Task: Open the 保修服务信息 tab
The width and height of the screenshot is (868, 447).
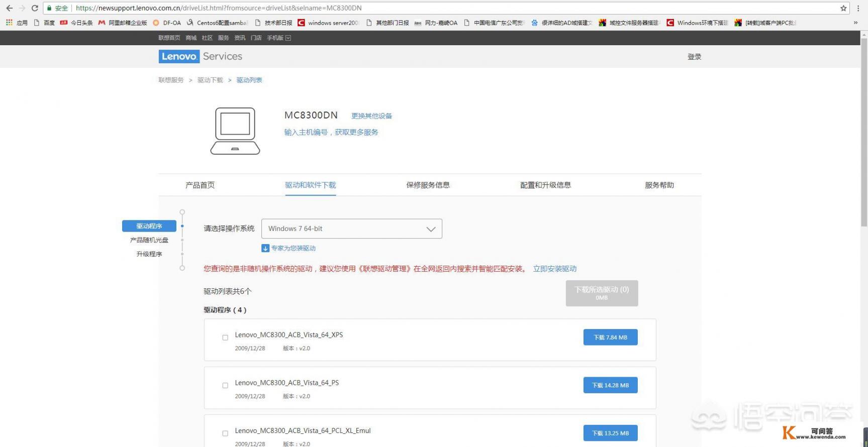Action: coord(428,185)
